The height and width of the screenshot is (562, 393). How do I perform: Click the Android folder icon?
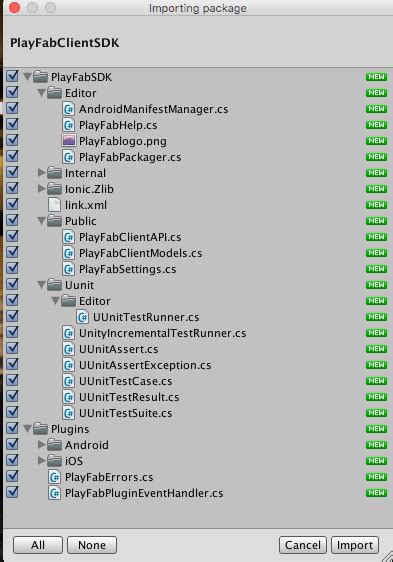pos(55,445)
